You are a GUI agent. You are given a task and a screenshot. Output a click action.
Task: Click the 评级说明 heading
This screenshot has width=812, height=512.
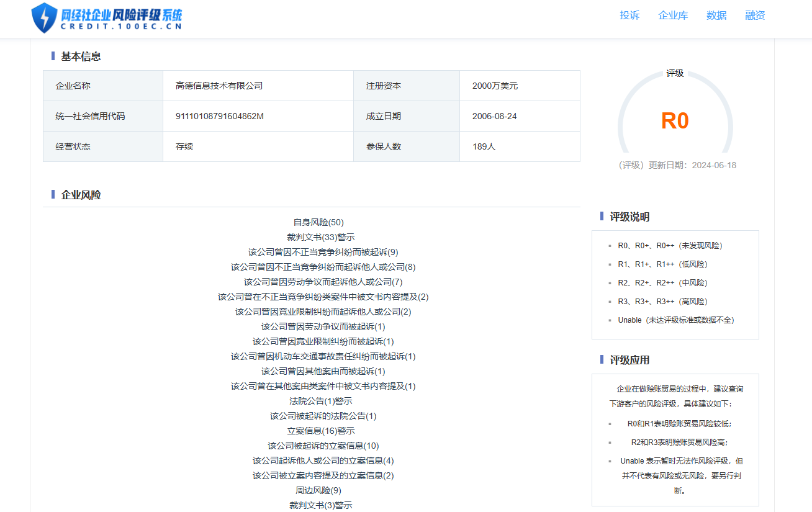pyautogui.click(x=629, y=217)
